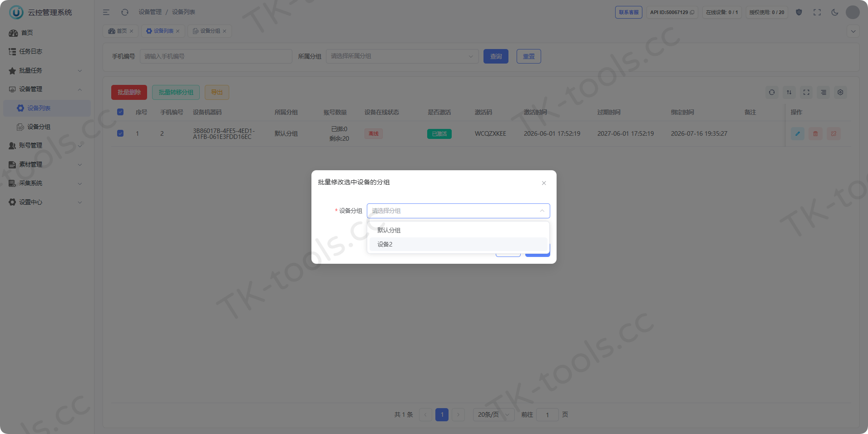Click the refresh icon in the top header

[x=125, y=12]
